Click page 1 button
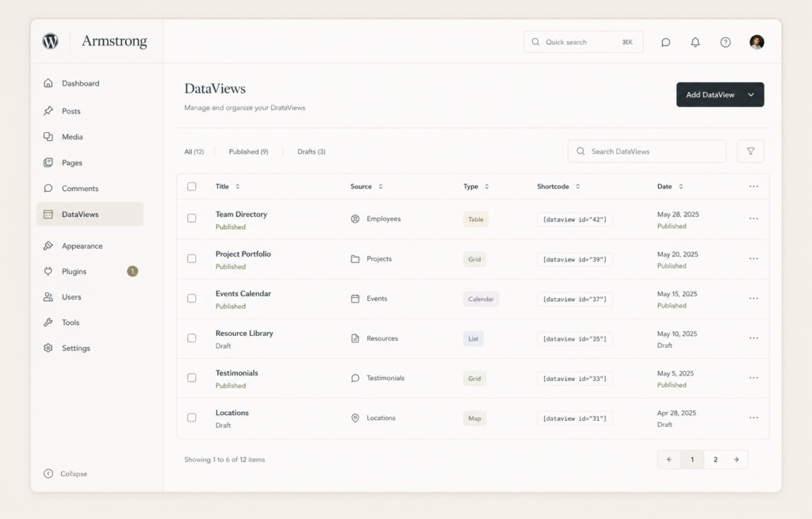Screen dimensions: 812x519 coord(691,460)
